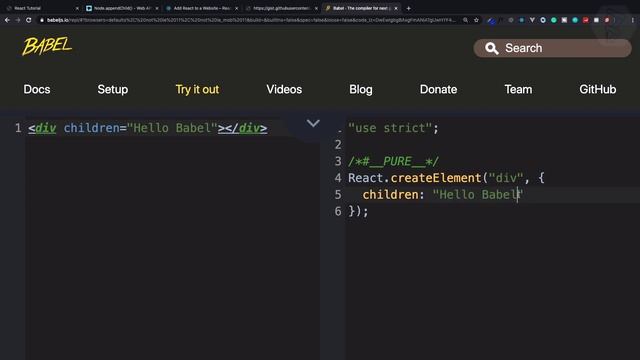Close the Babel compiler tab
This screenshot has width=640, height=360.
tap(396, 8)
